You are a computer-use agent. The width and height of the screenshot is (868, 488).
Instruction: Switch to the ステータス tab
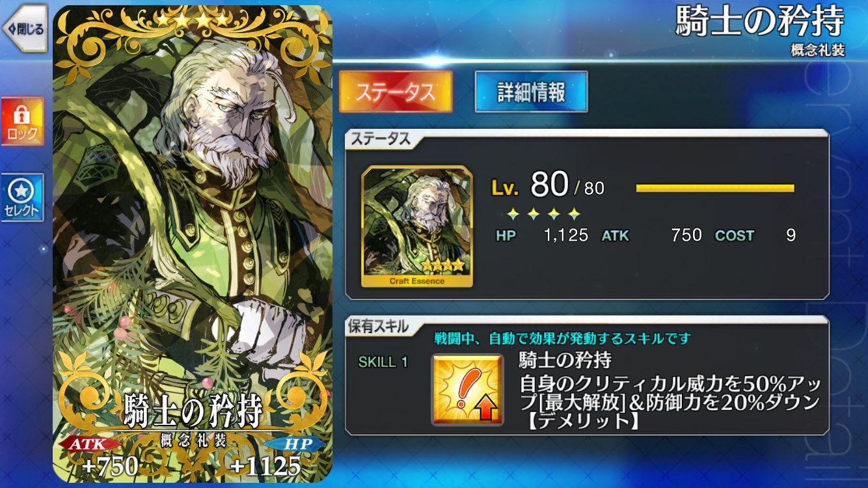396,92
